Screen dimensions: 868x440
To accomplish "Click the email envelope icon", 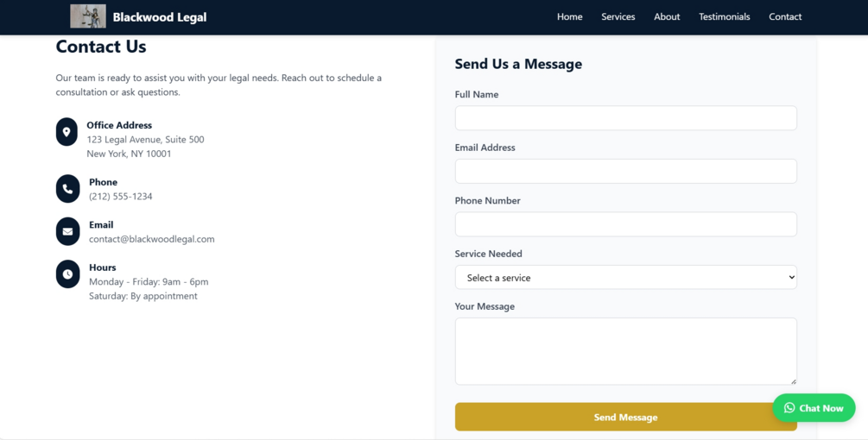I will [67, 231].
